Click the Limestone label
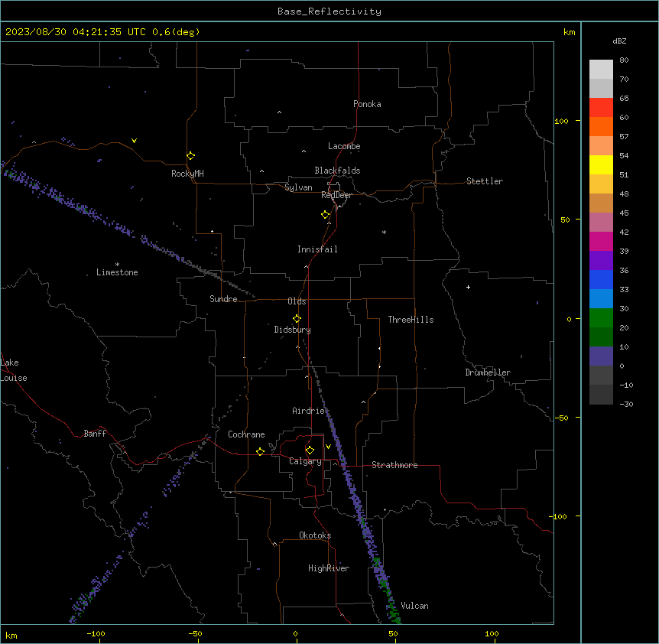 tap(117, 272)
